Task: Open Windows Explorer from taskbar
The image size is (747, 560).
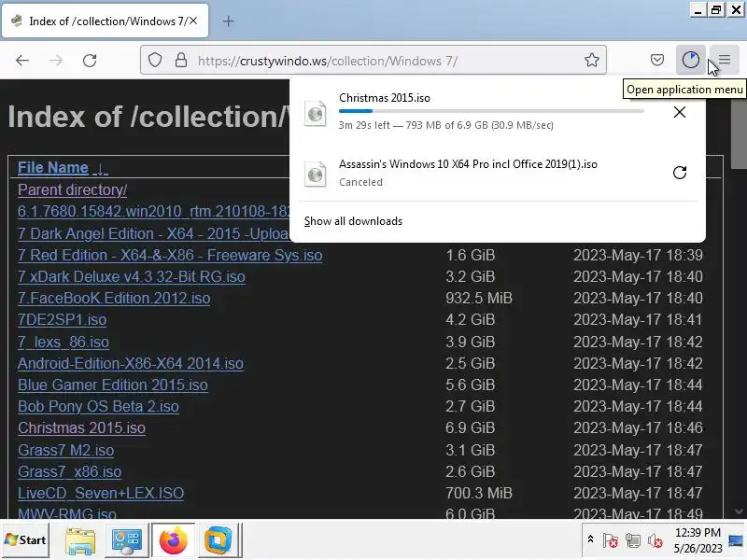Action: (80, 540)
